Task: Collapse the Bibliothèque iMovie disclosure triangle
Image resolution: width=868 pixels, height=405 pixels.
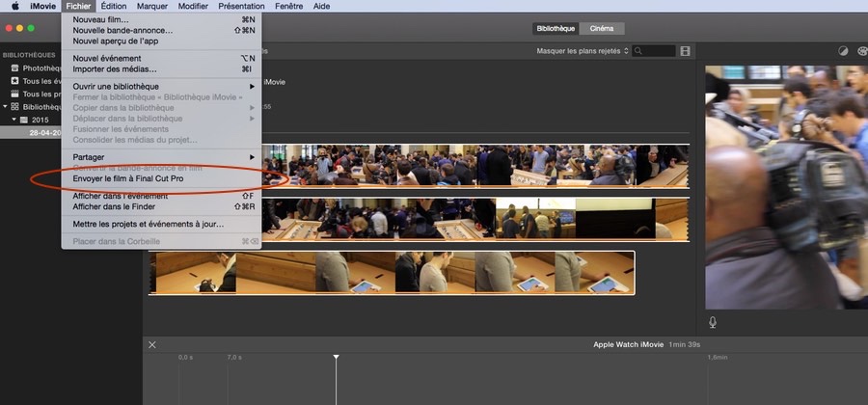Action: pyautogui.click(x=5, y=107)
